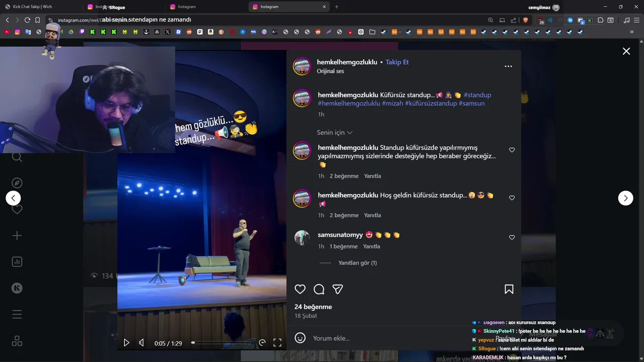The image size is (644, 362).
Task: Open notifications heart in Instagram sidebar
Action: point(17,210)
